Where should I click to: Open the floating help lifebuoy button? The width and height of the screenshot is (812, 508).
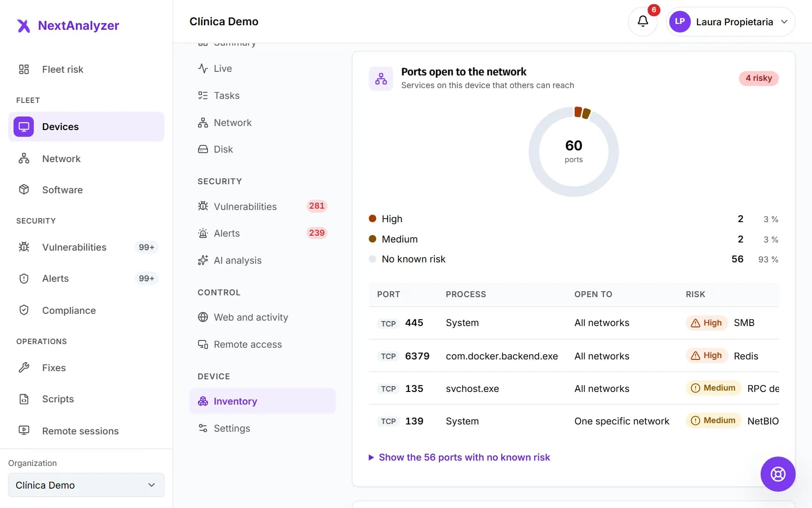[x=778, y=474]
